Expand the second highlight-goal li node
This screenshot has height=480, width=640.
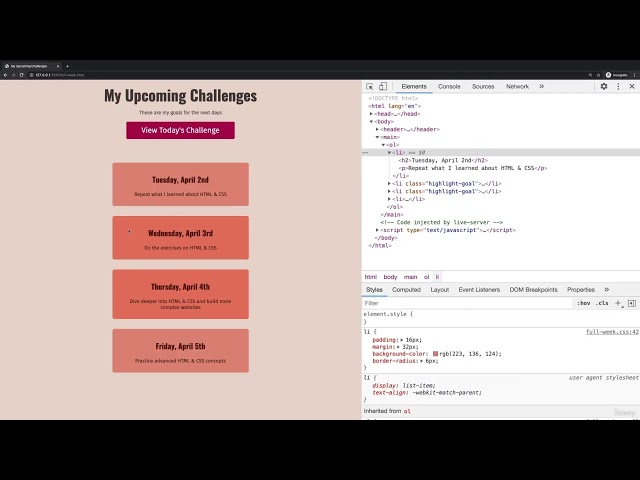coord(389,191)
